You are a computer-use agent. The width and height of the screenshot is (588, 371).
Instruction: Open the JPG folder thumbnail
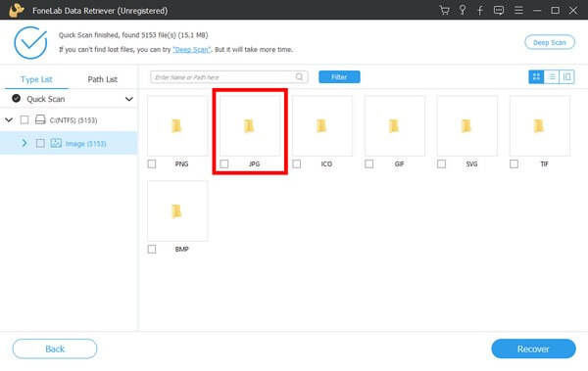250,125
